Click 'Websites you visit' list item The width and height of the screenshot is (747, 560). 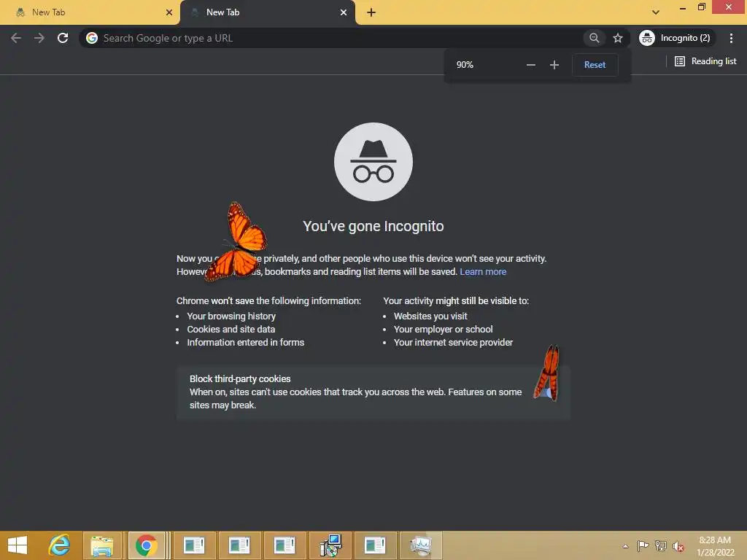pyautogui.click(x=430, y=316)
